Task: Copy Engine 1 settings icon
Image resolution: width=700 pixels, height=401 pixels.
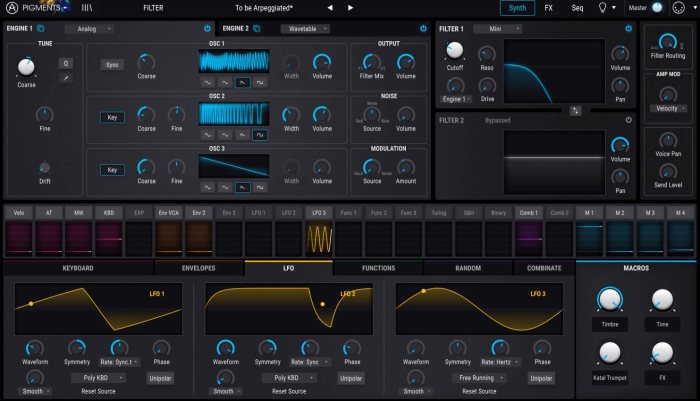Action: (x=41, y=29)
